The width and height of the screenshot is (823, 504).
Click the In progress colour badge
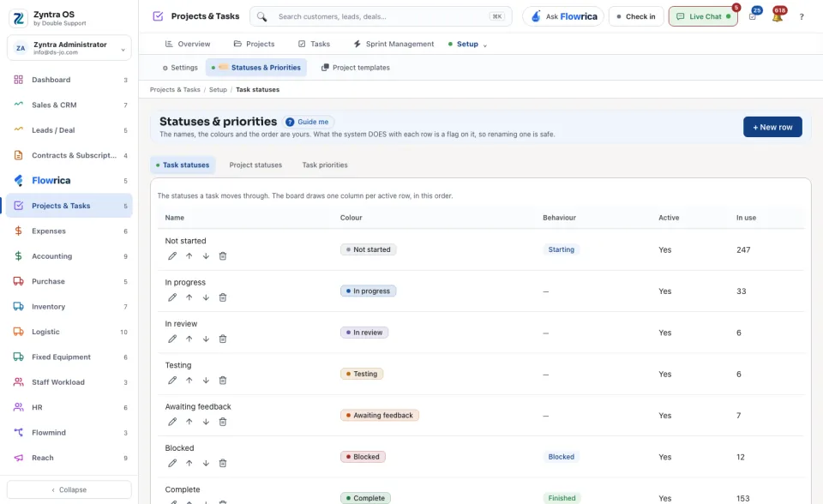pyautogui.click(x=368, y=291)
